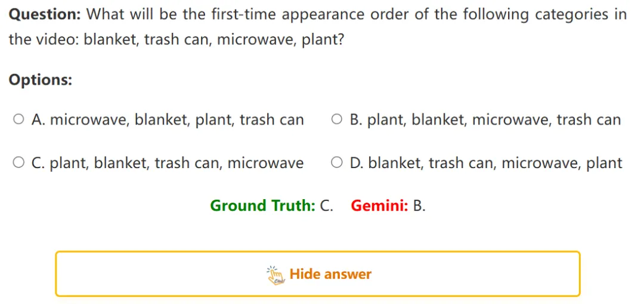
Task: Click the second line of question text
Action: pos(176,40)
